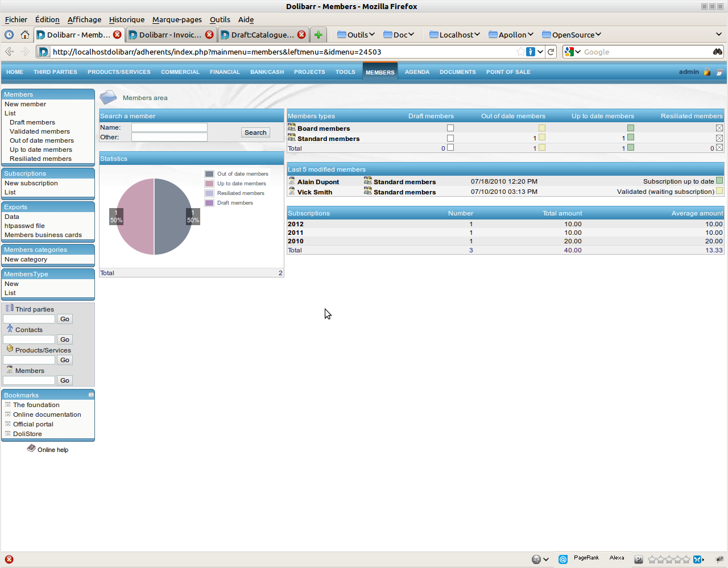The height and width of the screenshot is (568, 728).
Task: Expand the OpenSource bookmark folder
Action: (572, 35)
